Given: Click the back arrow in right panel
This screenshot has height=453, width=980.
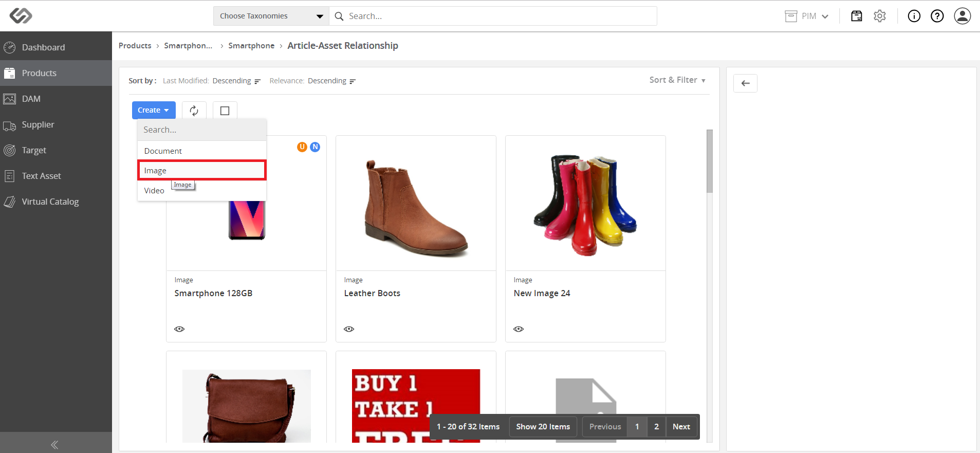Looking at the screenshot, I should (x=745, y=83).
